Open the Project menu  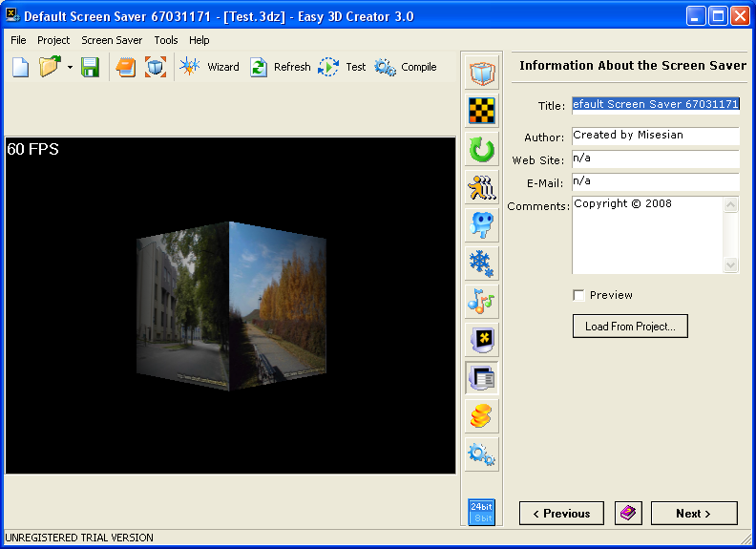click(53, 40)
